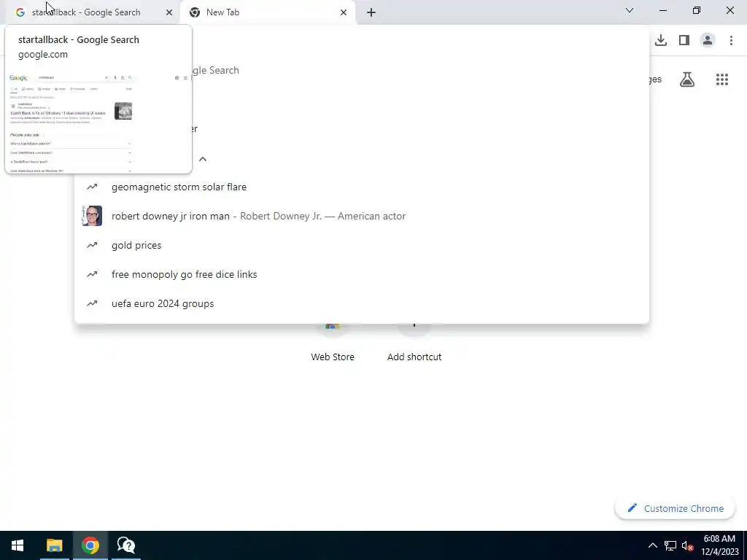Open the Get Help taskbar icon
Image resolution: width=747 pixels, height=560 pixels.
[x=125, y=545]
